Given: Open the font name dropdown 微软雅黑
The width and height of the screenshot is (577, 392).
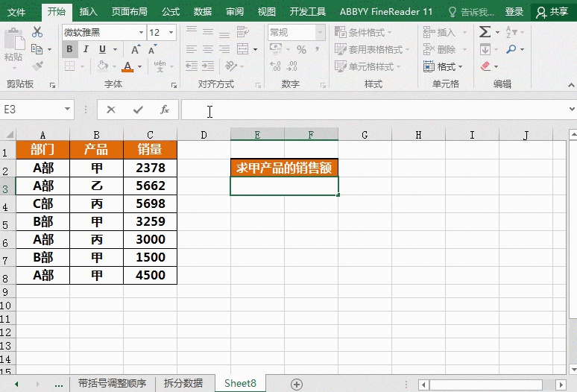Looking at the screenshot, I should click(141, 32).
